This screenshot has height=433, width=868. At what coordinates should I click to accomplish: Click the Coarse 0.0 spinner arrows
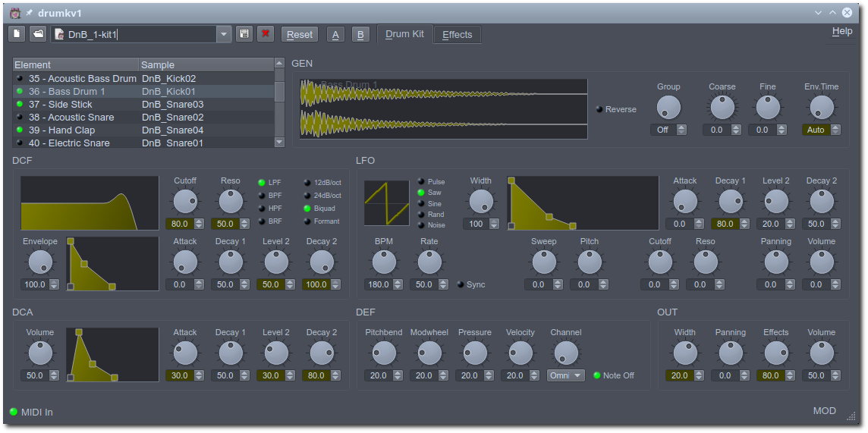tap(736, 130)
